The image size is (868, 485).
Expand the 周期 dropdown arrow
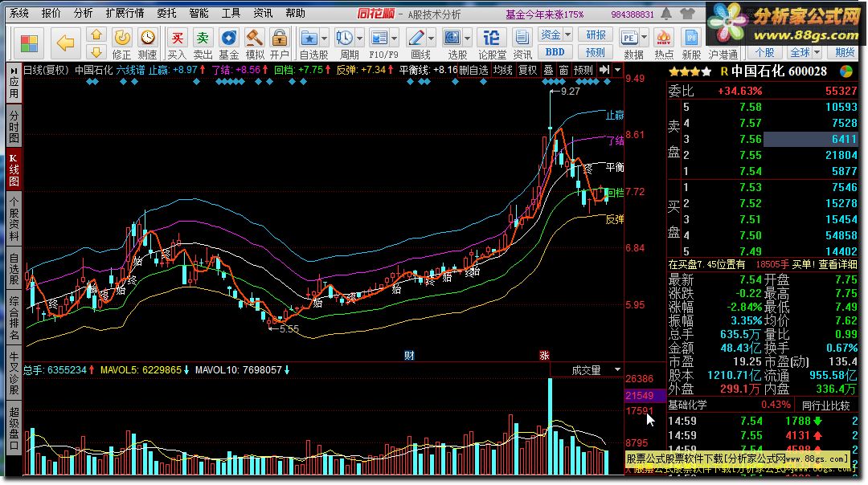(x=359, y=39)
